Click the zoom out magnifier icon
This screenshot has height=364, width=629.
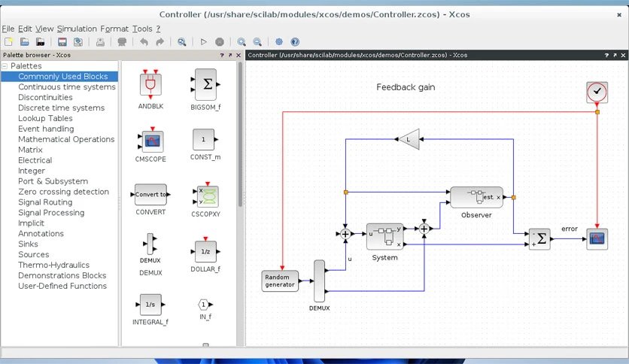point(257,41)
